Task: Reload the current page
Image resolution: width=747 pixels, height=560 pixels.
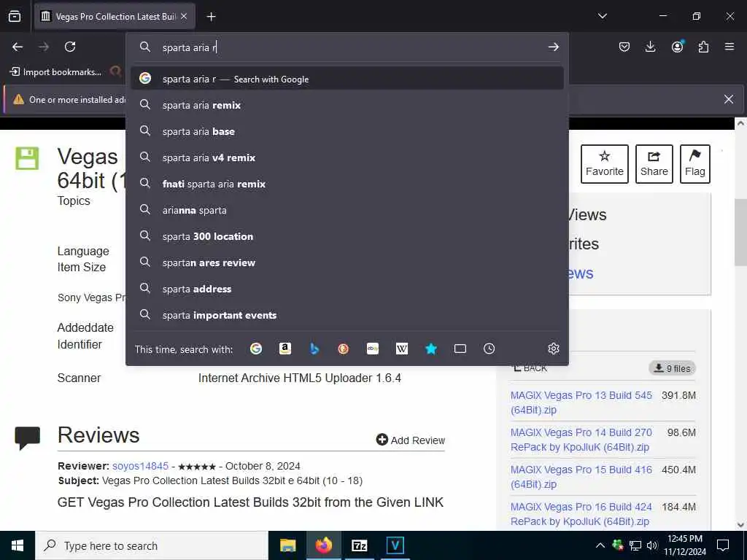Action: [x=70, y=47]
